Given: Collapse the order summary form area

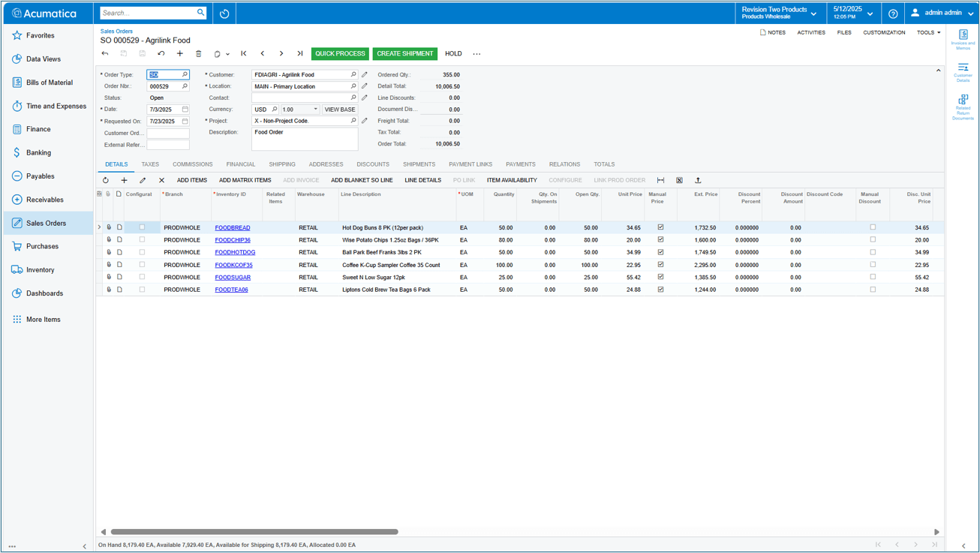Looking at the screenshot, I should 938,71.
